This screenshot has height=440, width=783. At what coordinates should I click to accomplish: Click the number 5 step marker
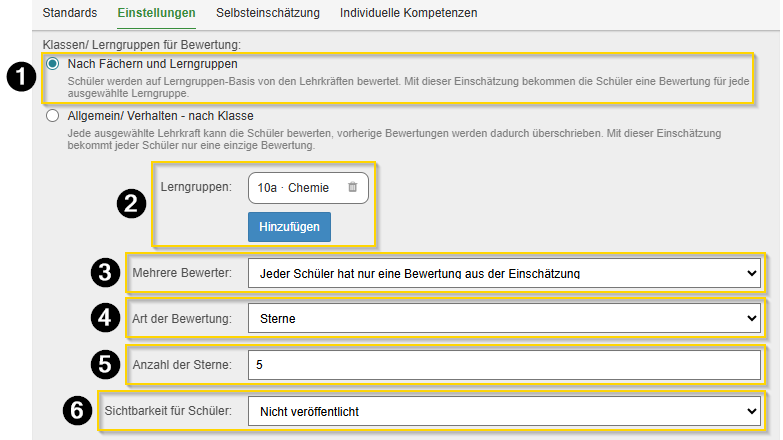coord(103,364)
